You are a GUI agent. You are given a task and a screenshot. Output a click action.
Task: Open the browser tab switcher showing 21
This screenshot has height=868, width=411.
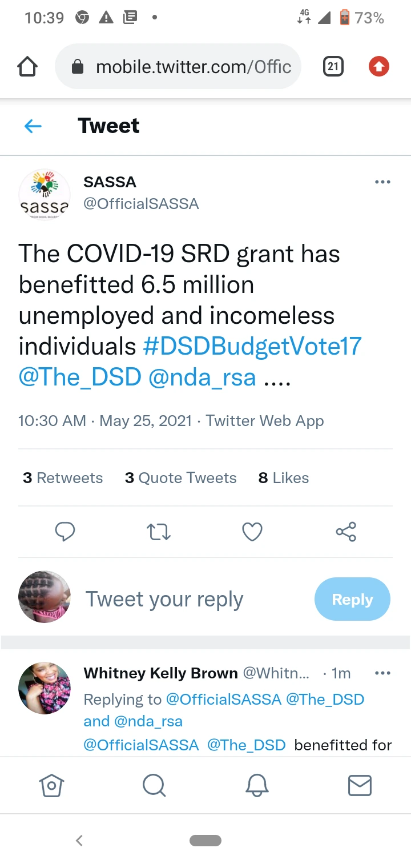click(x=333, y=67)
